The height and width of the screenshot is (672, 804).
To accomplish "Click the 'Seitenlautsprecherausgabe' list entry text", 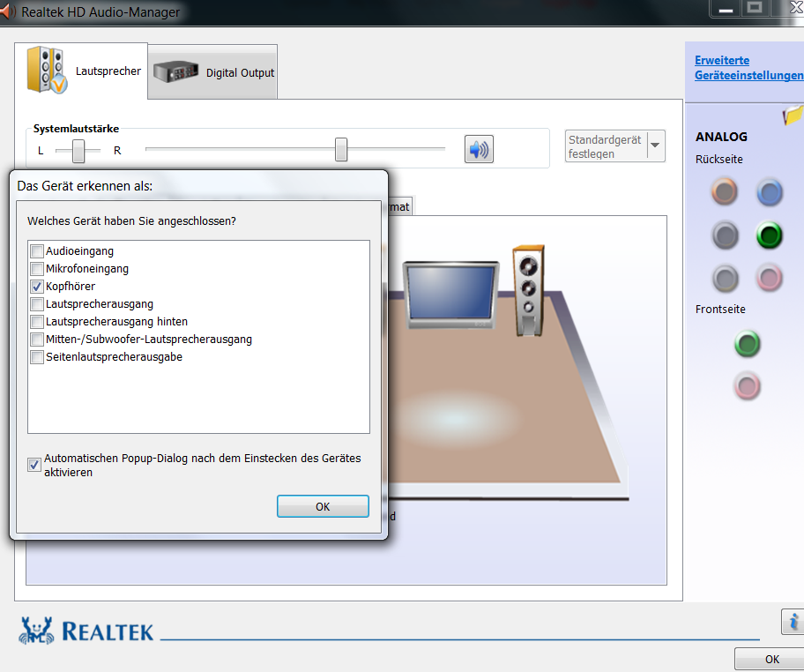I will coord(115,357).
